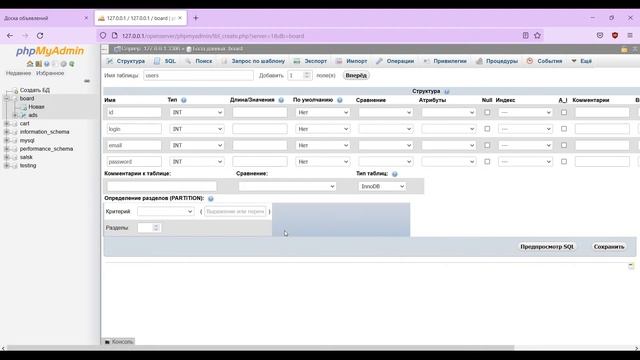
Task: Open the Импорт tab
Action: (352, 61)
